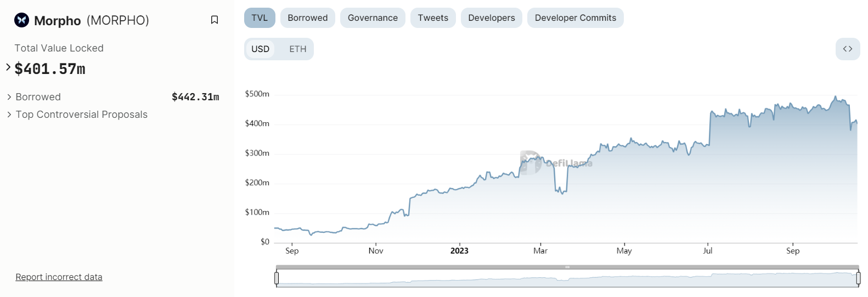Toggle the Borrowed chart series

308,18
